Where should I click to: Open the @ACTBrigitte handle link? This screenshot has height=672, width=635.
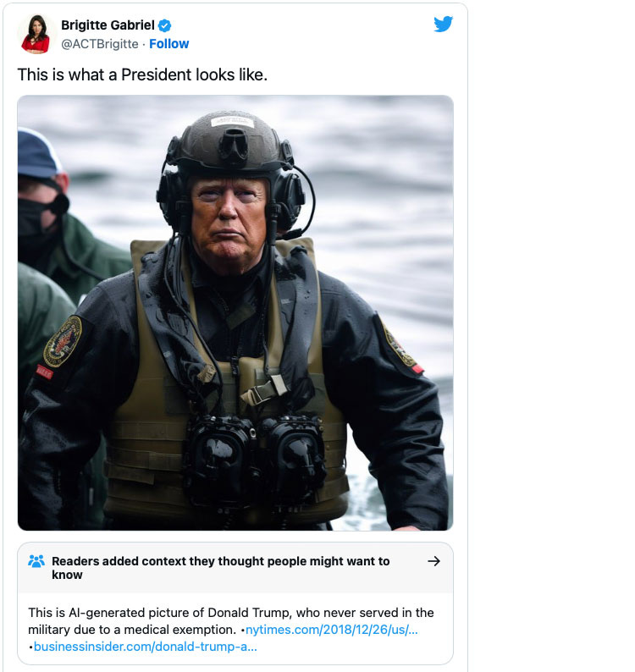[x=100, y=44]
